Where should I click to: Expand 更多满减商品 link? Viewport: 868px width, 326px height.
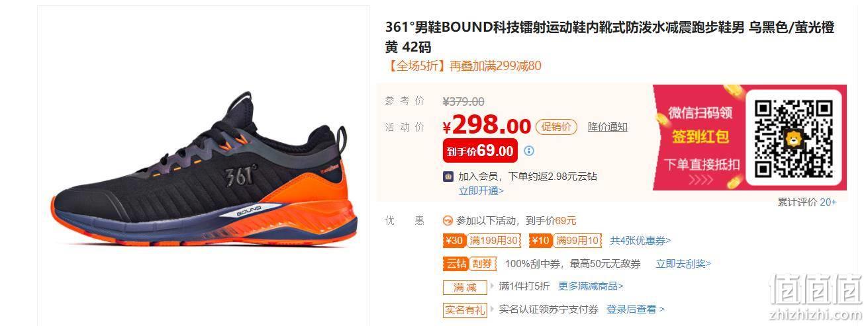(x=591, y=286)
